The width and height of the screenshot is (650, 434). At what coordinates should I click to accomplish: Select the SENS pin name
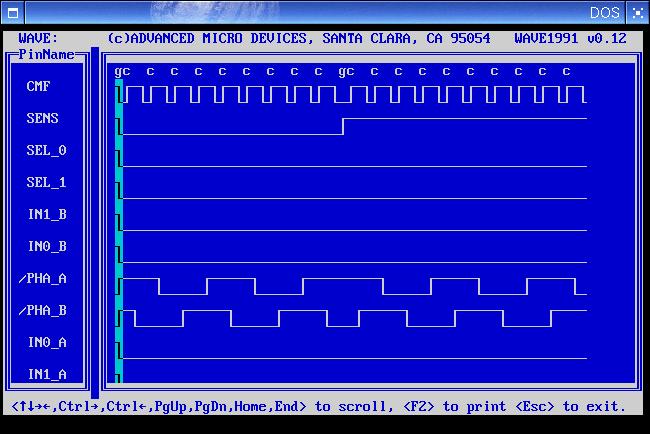42,118
